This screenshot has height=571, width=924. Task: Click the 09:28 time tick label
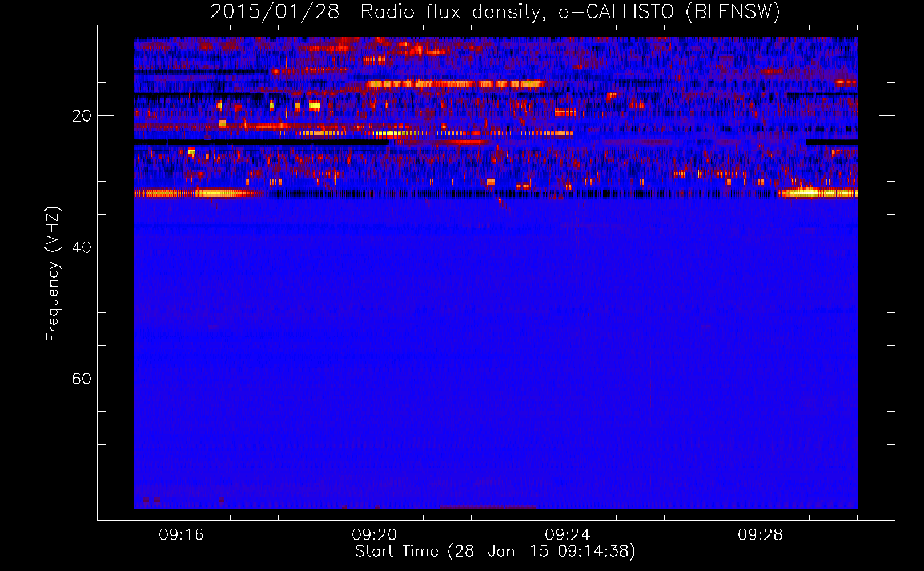[x=761, y=535]
